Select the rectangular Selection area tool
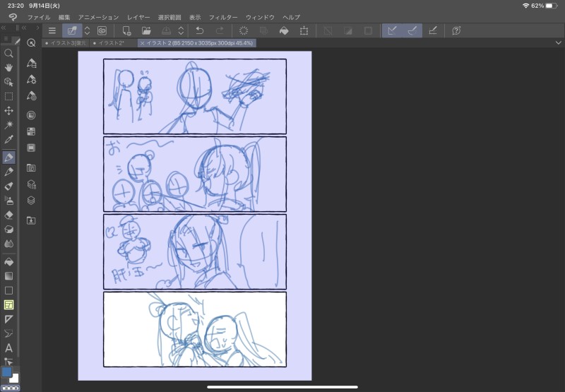Image resolution: width=565 pixels, height=392 pixels. click(8, 97)
